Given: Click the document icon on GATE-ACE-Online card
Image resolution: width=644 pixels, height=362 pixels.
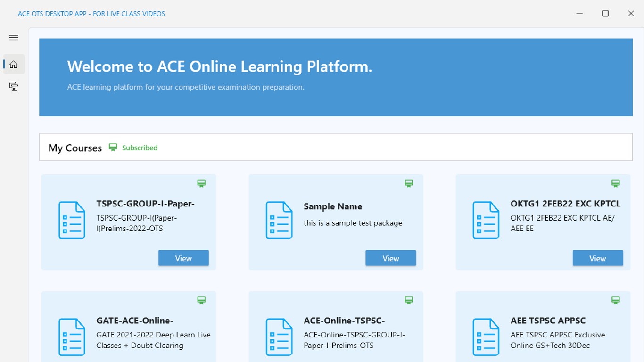Looking at the screenshot, I should point(72,337).
